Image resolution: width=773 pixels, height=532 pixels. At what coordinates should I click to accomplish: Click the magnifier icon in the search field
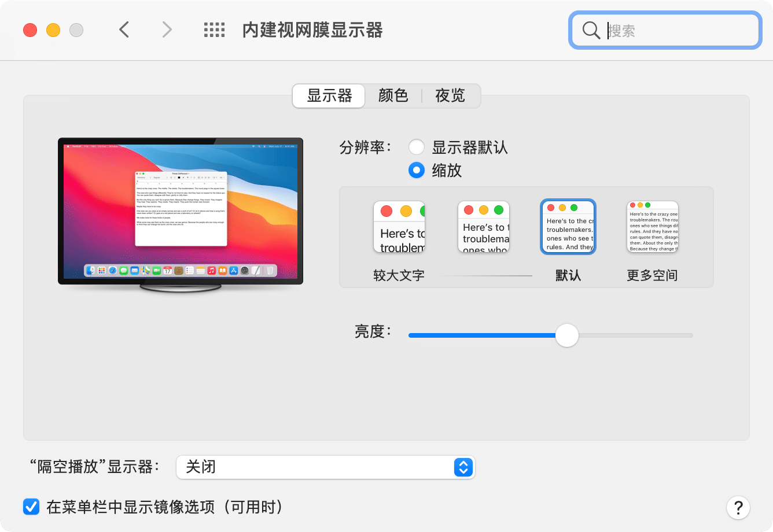click(591, 30)
